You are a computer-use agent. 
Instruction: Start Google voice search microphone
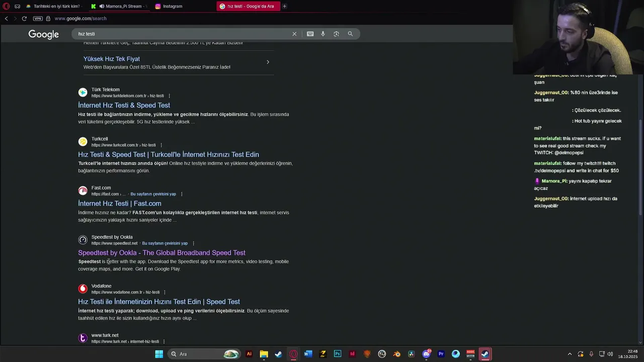pos(323,34)
